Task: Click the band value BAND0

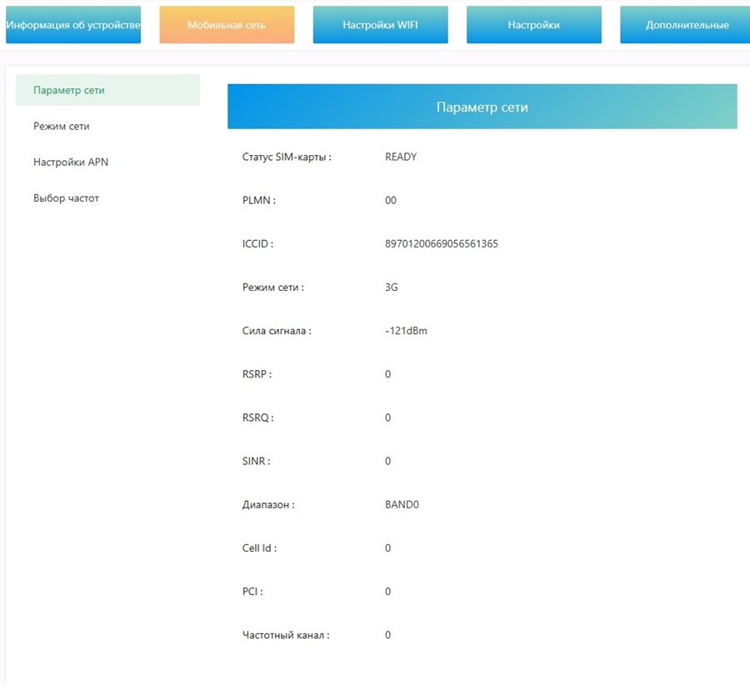Action: pos(402,504)
